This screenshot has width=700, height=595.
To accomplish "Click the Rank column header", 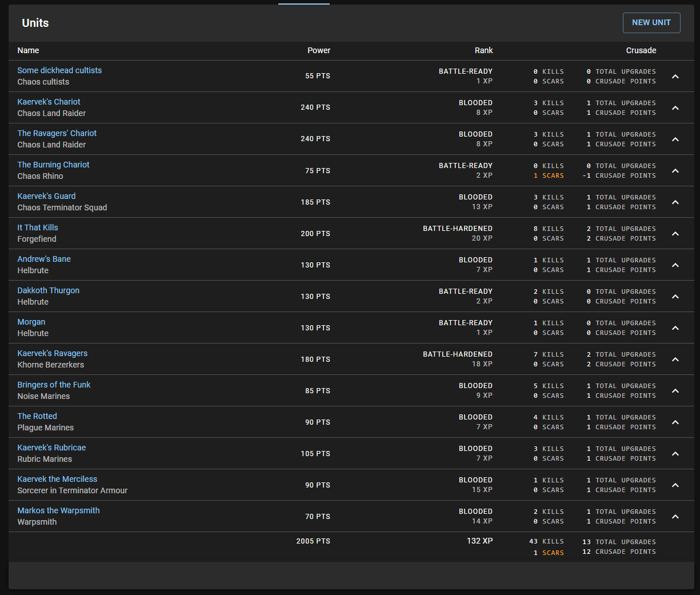I will coord(483,50).
